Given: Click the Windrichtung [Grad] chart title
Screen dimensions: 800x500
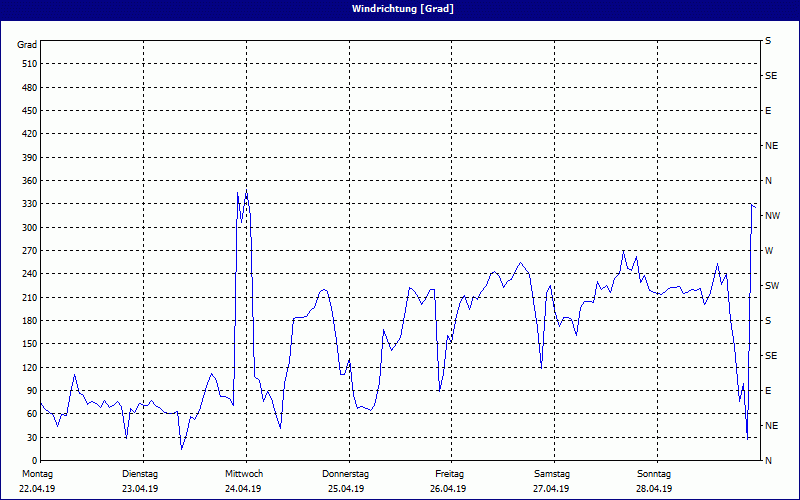Looking at the screenshot, I should click(x=399, y=8).
